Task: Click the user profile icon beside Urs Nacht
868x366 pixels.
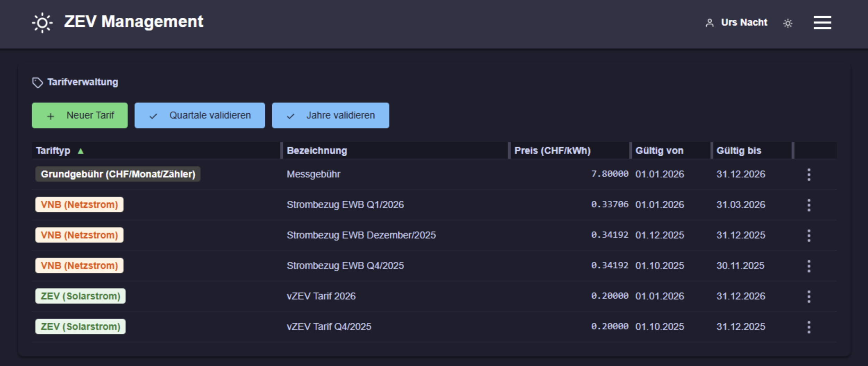Action: pyautogui.click(x=710, y=23)
